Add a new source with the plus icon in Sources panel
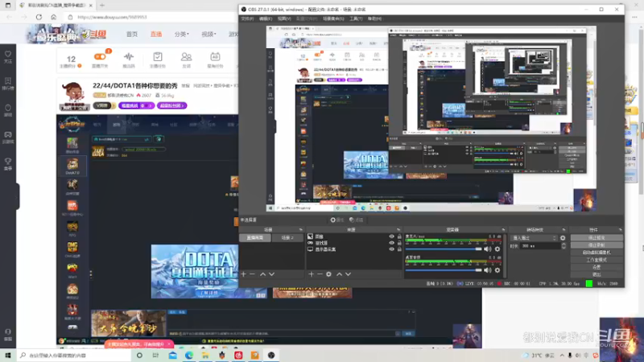644x362 pixels. pyautogui.click(x=311, y=274)
